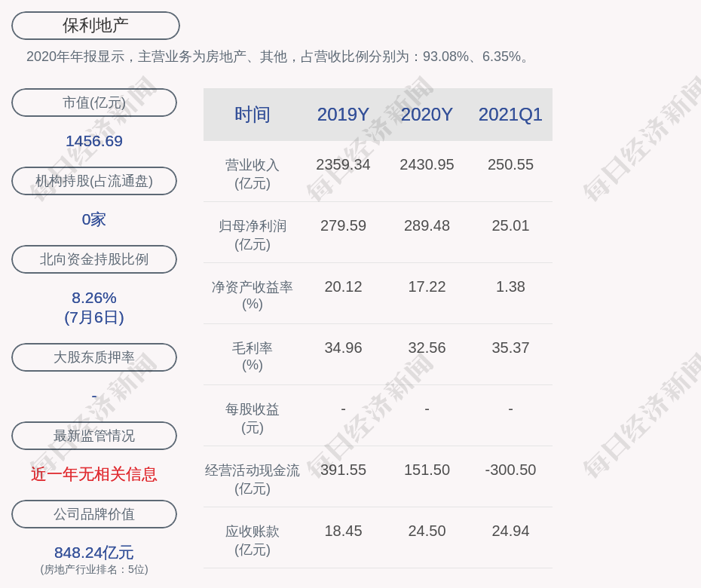Select the 848.24亿元 brand value text
Screen dimensions: 701x588
94,553
